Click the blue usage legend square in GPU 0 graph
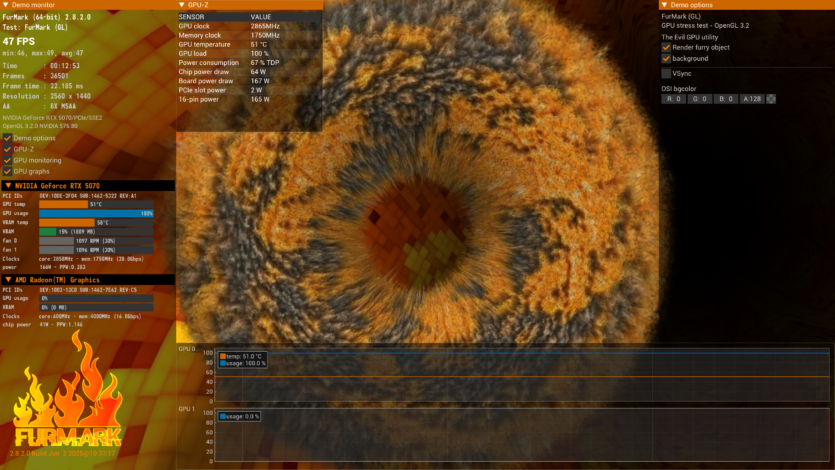This screenshot has width=835, height=470. pyautogui.click(x=223, y=363)
